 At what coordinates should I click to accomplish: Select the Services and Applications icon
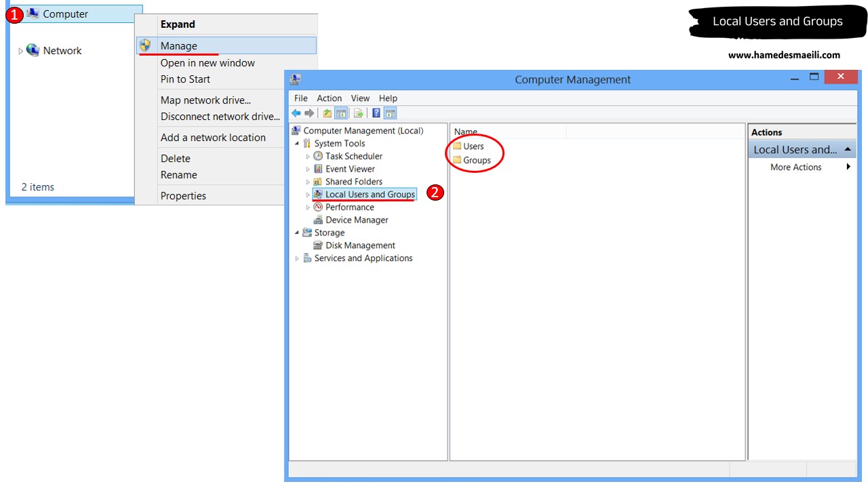click(307, 258)
